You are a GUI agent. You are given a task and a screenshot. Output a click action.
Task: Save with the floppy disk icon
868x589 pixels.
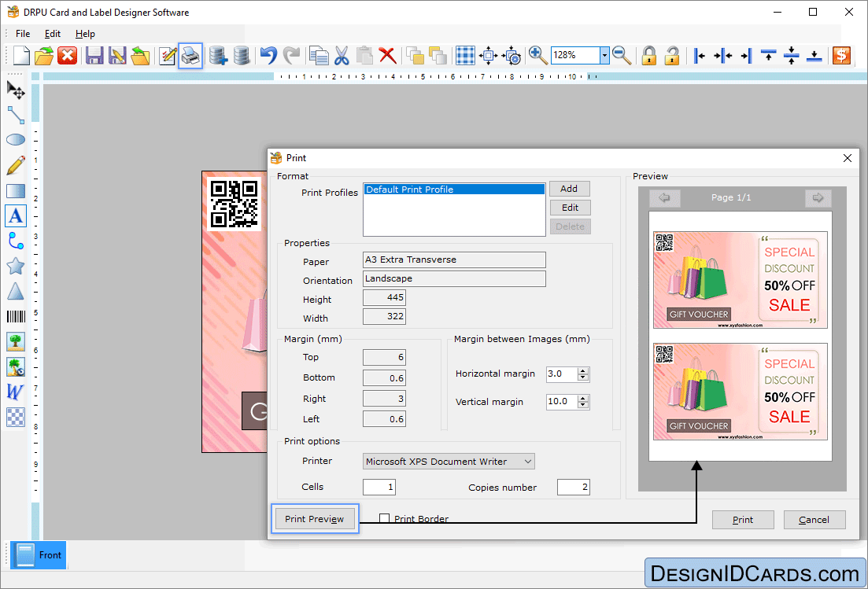94,55
